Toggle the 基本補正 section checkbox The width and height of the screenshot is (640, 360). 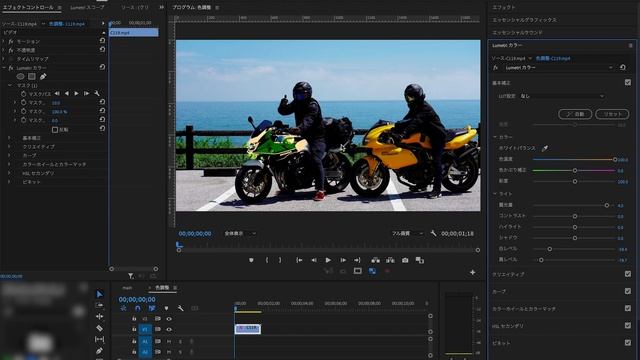(x=628, y=82)
